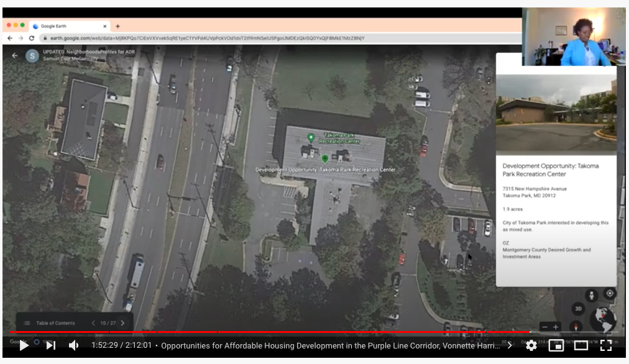Click the S profile avatar
Image resolution: width=629 pixels, height=364 pixels.
point(32,56)
